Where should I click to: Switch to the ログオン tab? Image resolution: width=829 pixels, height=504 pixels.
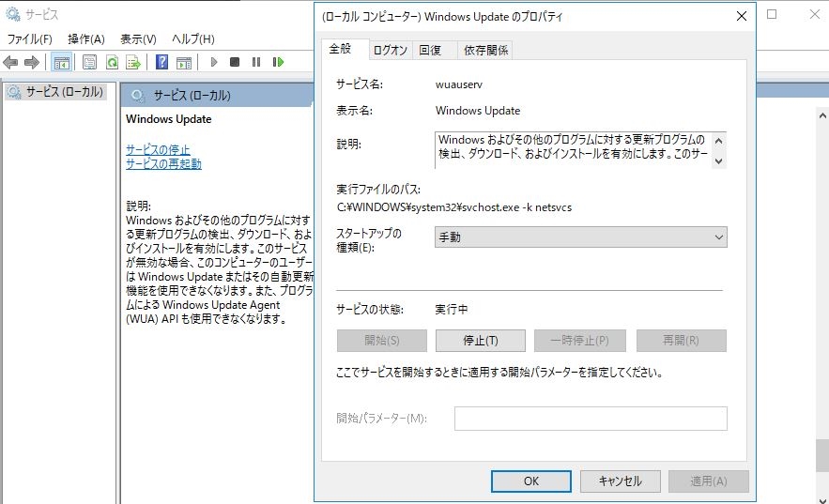tap(391, 50)
